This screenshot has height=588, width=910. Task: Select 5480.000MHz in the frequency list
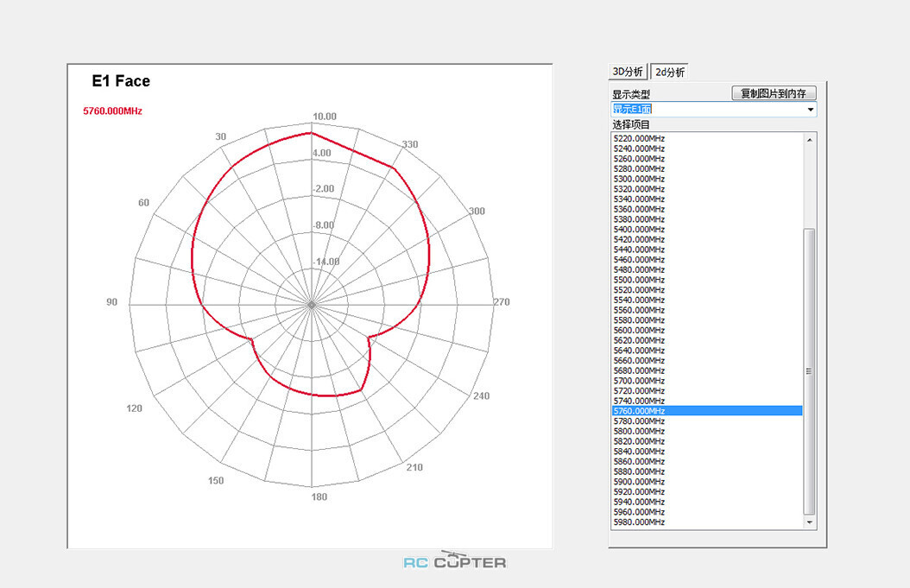pos(707,270)
